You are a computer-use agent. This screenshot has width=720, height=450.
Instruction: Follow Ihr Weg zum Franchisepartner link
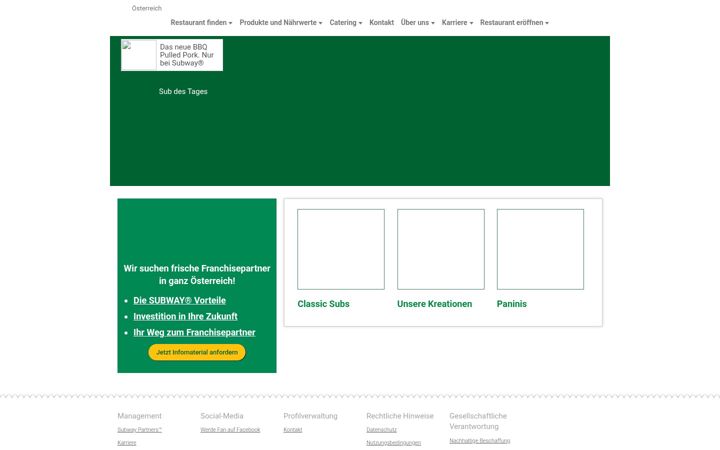pos(194,332)
